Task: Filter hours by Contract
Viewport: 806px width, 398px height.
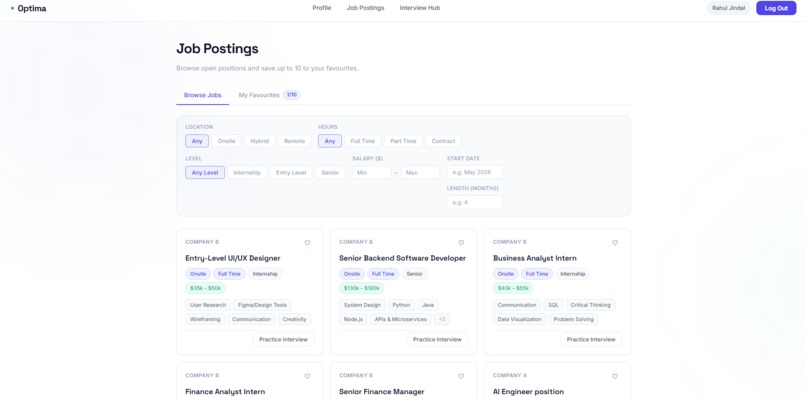Action: (x=444, y=141)
